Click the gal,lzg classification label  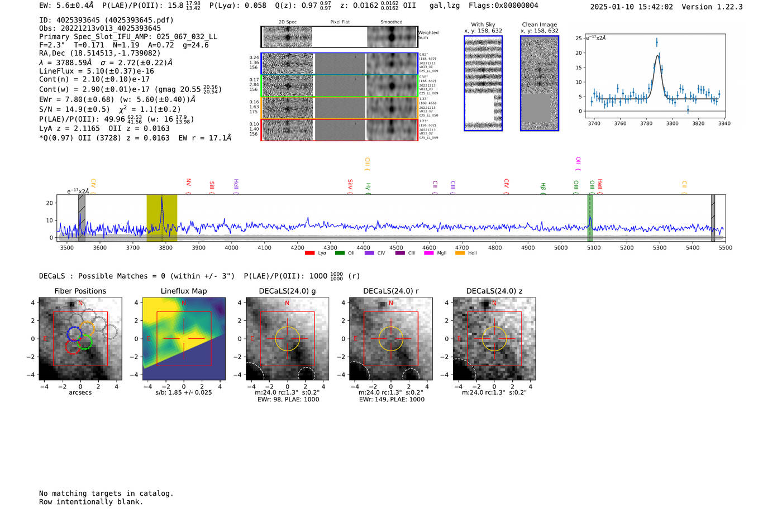pyautogui.click(x=445, y=6)
